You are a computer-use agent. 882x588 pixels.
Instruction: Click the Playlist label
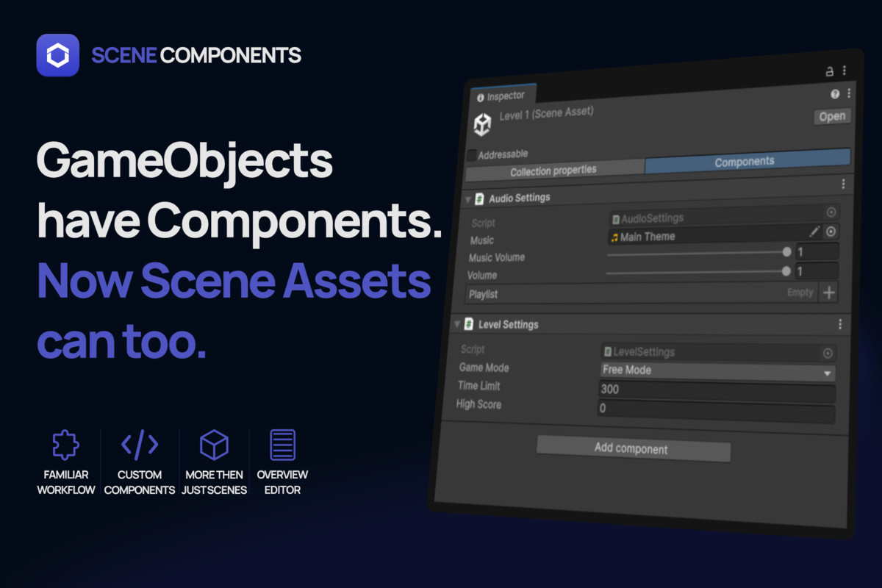point(483,293)
